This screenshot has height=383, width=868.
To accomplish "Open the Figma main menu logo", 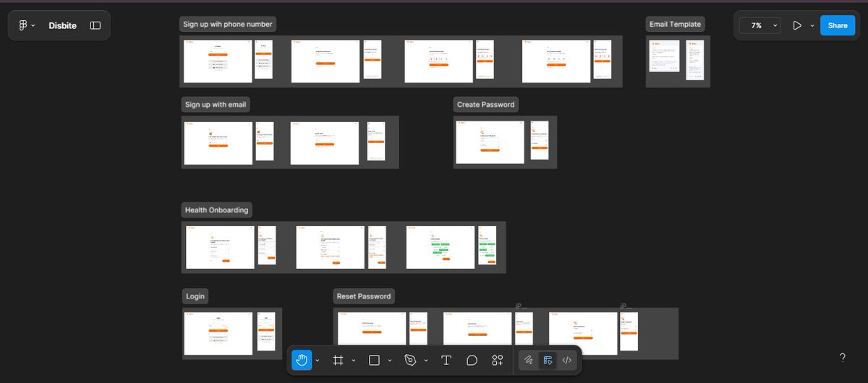I will tap(26, 25).
